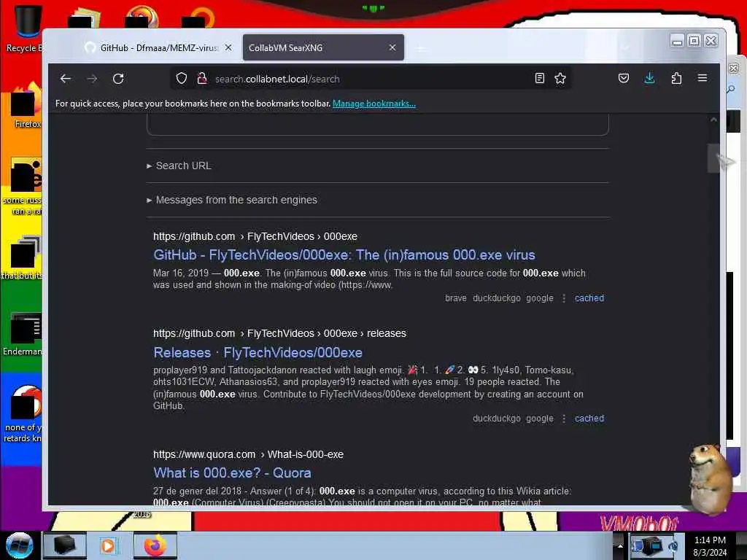Image resolution: width=747 pixels, height=560 pixels.
Task: Toggle reader view icon in address bar
Action: point(539,78)
